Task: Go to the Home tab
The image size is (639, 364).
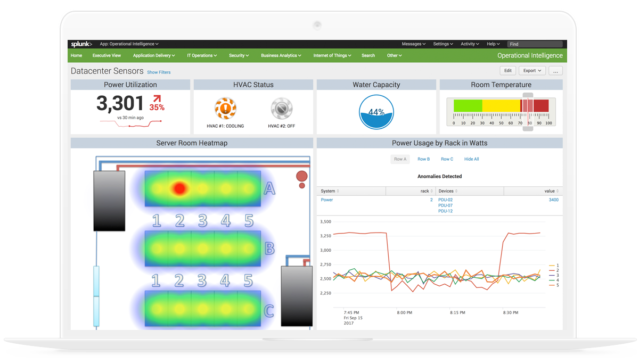Action: [77, 55]
